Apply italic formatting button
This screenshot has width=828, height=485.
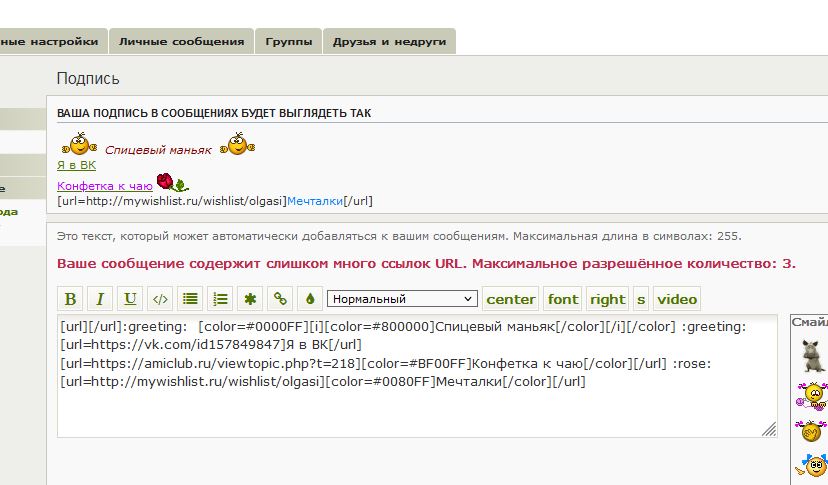[100, 299]
